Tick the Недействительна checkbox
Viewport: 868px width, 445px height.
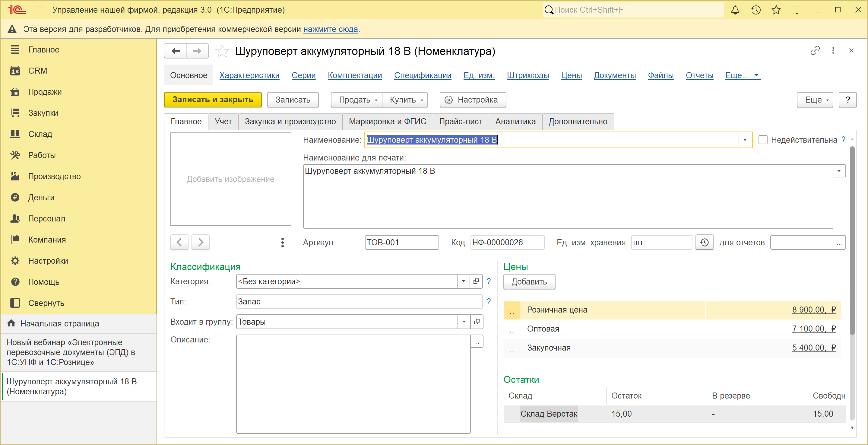(x=762, y=140)
